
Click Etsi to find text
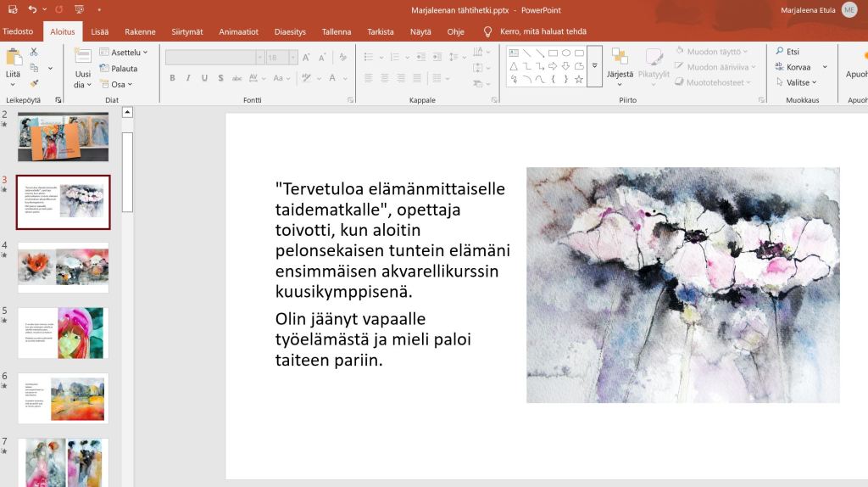click(787, 52)
